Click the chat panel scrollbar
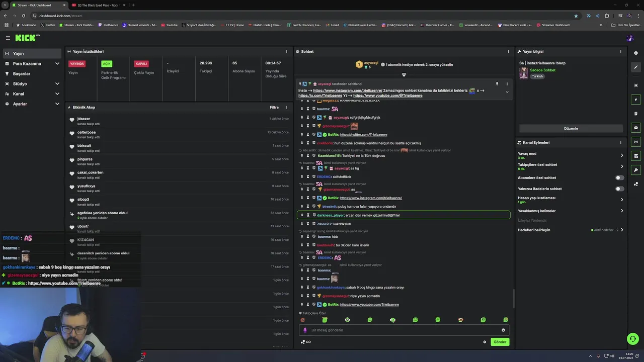The height and width of the screenshot is (362, 644). 514,299
